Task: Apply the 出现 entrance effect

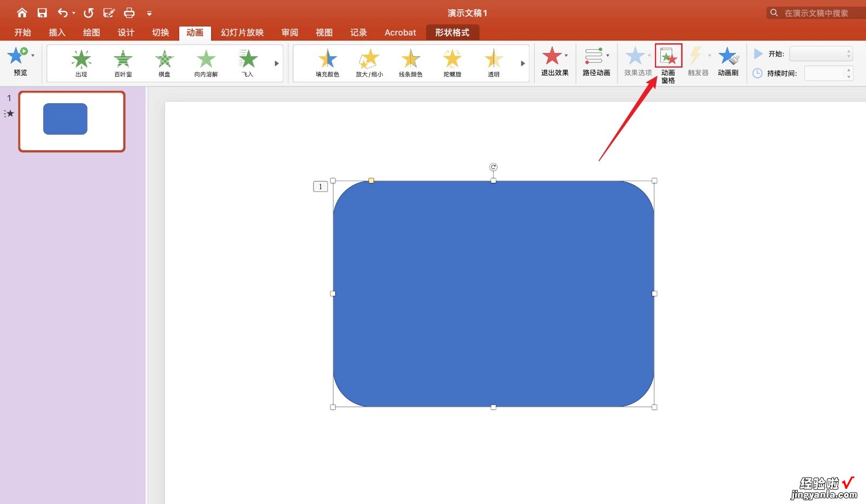Action: 81,63
